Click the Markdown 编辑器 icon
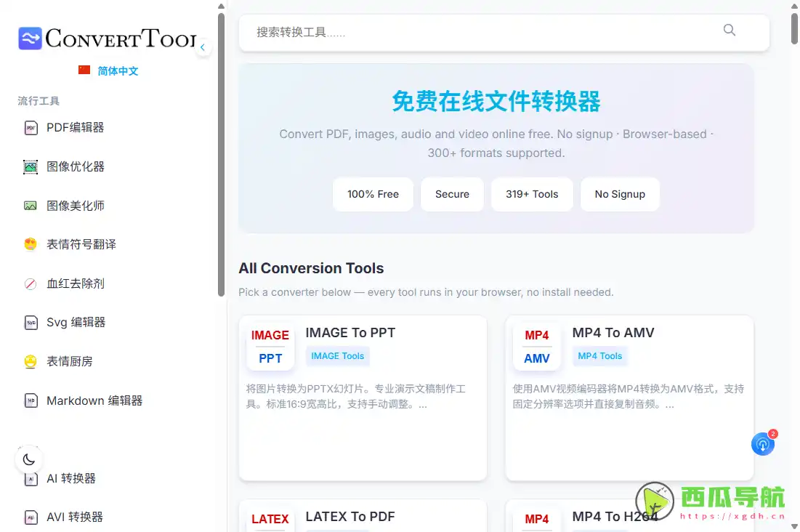The image size is (800, 532). 31,400
